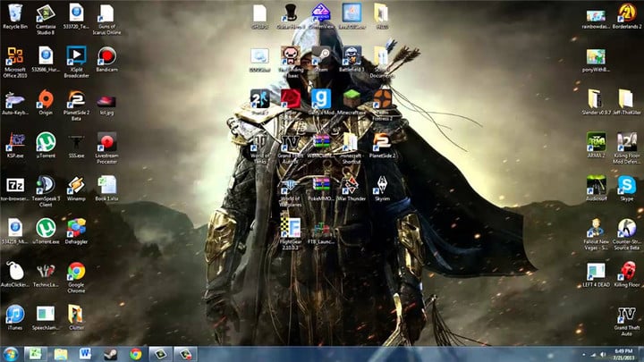The height and width of the screenshot is (362, 644).
Task: Open Google Chrome desktop shortcut
Action: coord(76,277)
